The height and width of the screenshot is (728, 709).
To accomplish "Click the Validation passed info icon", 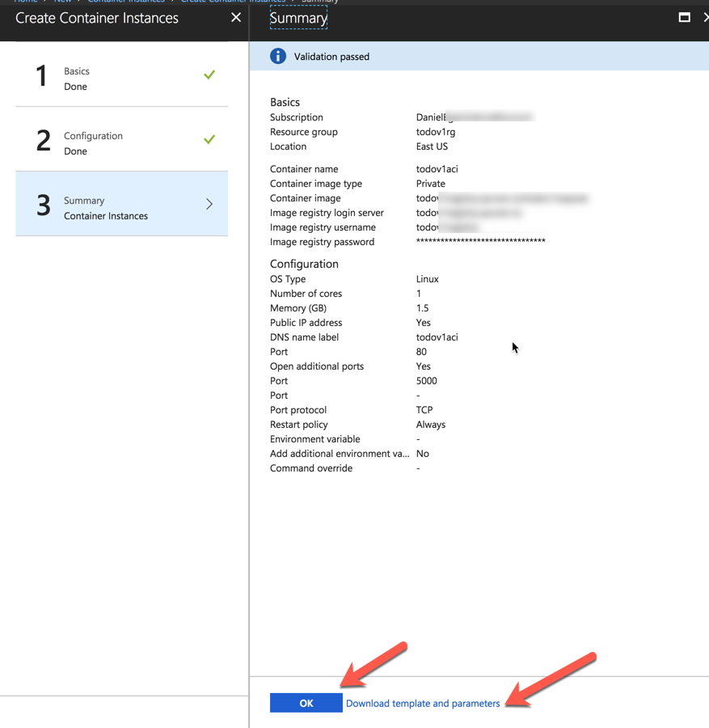I will tap(278, 56).
